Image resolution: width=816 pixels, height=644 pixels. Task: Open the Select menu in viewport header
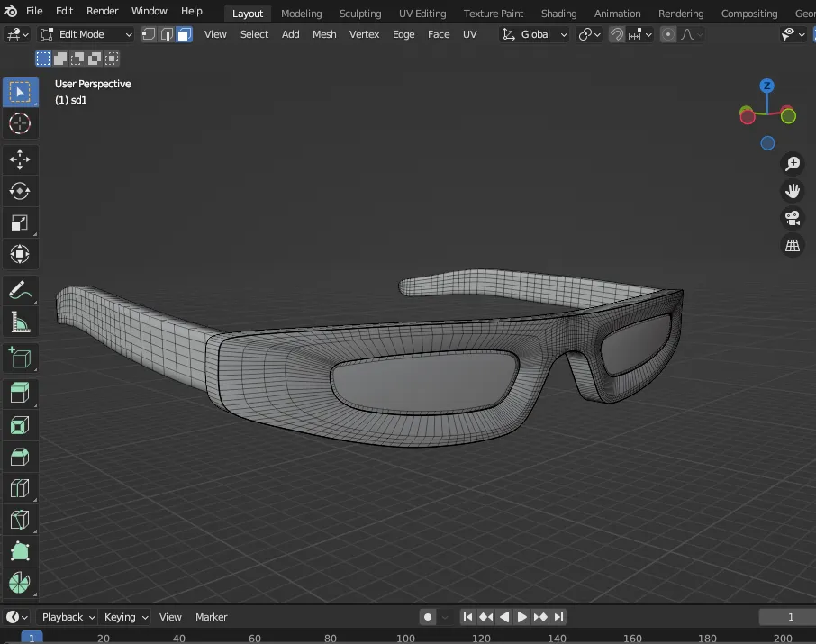tap(255, 34)
